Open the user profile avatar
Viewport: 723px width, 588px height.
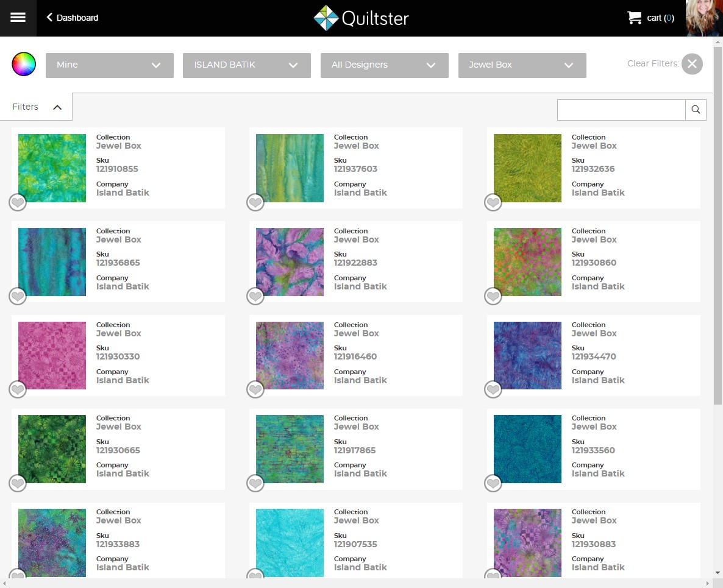coord(703,18)
